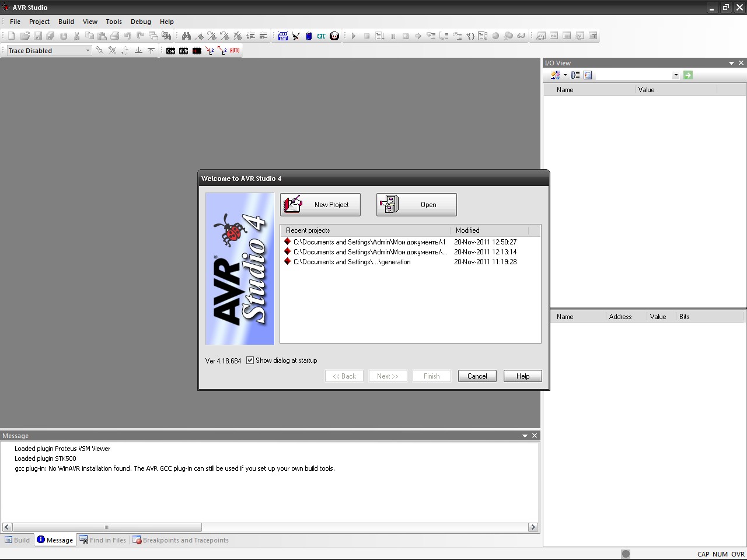Click the Stop Debugging square icon

[366, 36]
